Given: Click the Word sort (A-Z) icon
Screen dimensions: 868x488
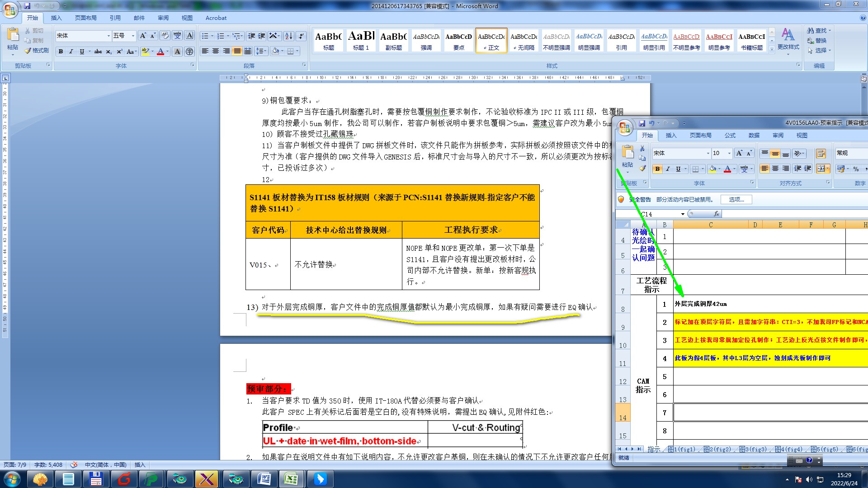Looking at the screenshot, I should point(288,36).
